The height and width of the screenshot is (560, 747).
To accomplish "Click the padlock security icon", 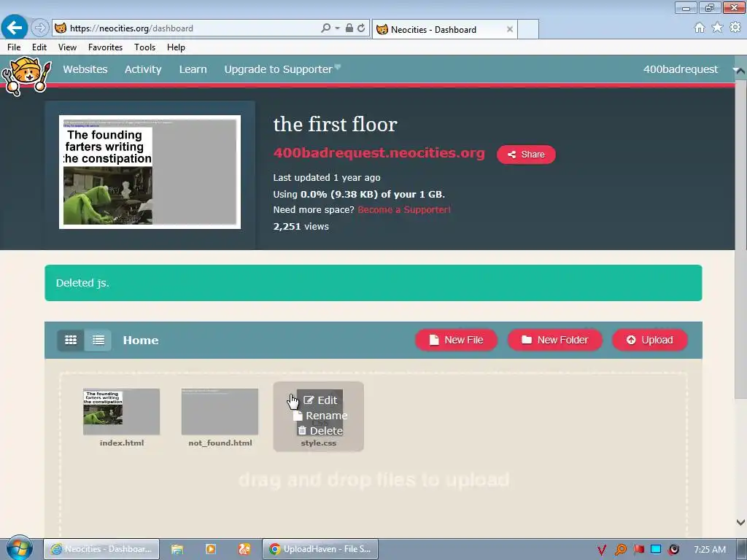I will click(349, 28).
